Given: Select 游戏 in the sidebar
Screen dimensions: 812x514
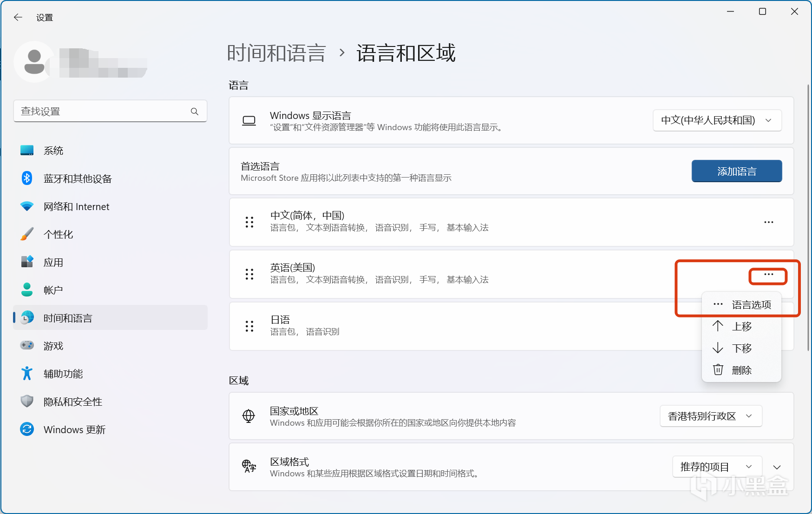Looking at the screenshot, I should pos(110,346).
